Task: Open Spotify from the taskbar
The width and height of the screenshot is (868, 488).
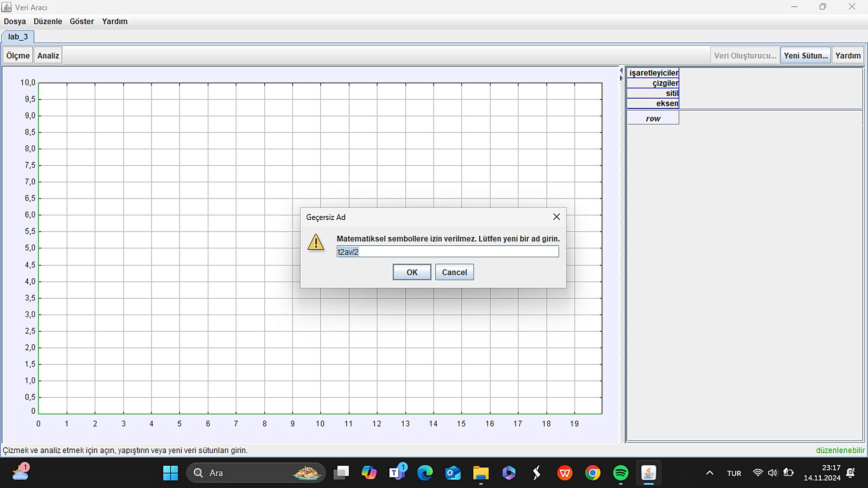Action: (x=621, y=473)
